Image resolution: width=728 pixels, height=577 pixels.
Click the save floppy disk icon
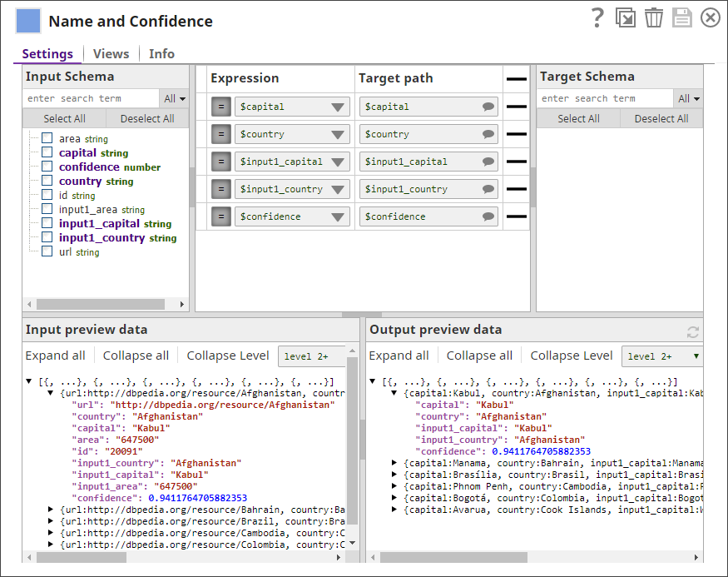click(681, 18)
